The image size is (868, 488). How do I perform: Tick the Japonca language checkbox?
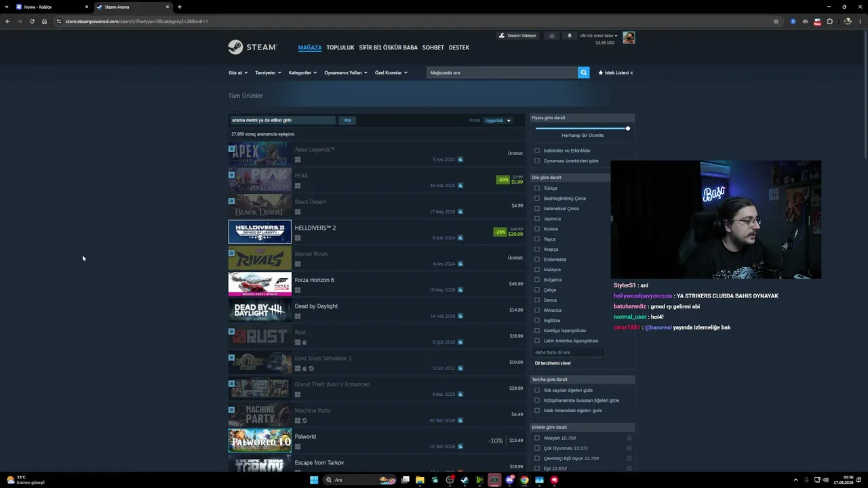click(537, 218)
